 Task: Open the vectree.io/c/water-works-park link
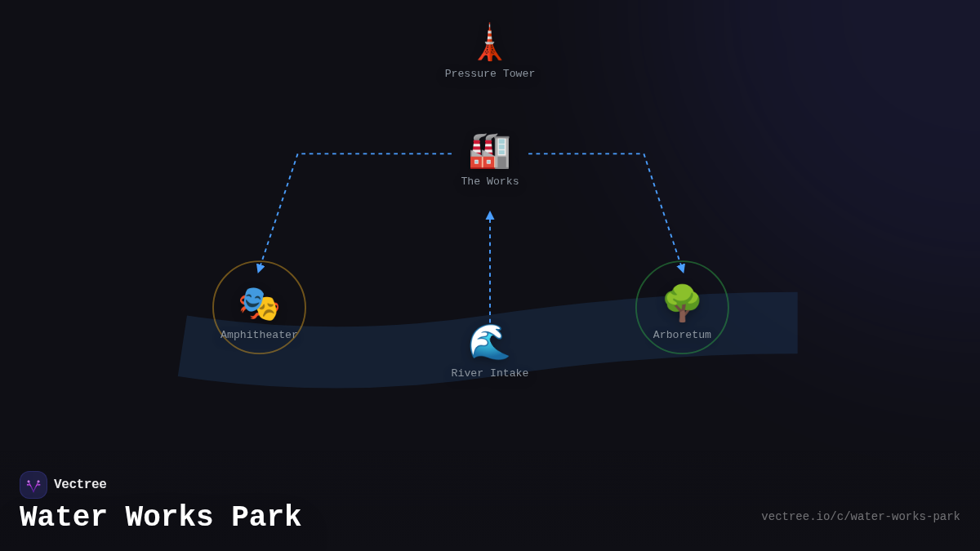click(x=860, y=517)
